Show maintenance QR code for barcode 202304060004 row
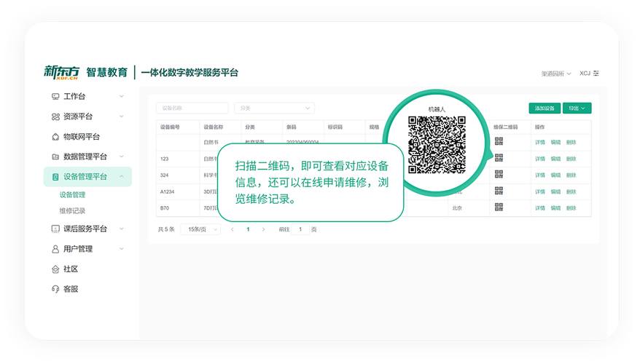Viewport: 640px width, 364px height. (499, 141)
